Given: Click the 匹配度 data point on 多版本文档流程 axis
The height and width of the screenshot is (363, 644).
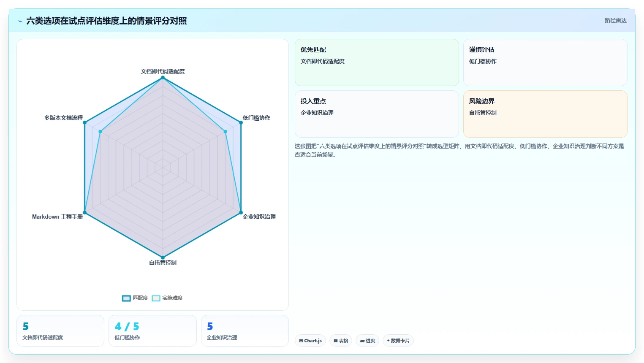Looking at the screenshot, I should [x=85, y=122].
